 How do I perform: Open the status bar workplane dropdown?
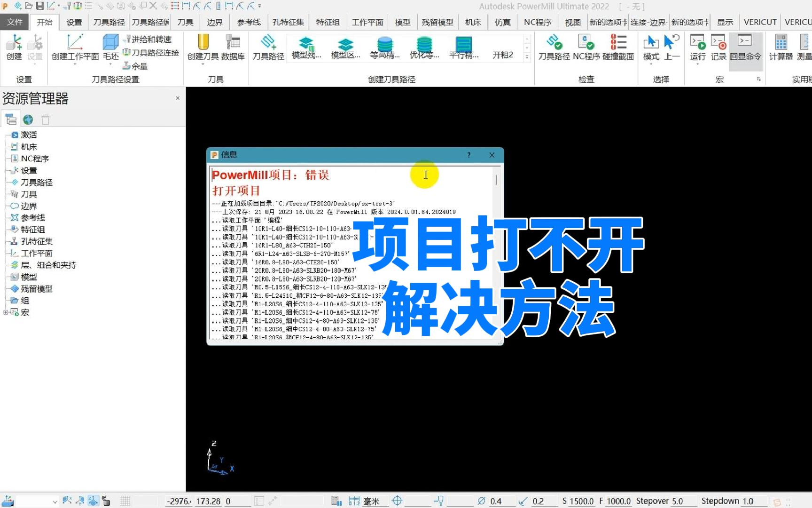[x=55, y=501]
